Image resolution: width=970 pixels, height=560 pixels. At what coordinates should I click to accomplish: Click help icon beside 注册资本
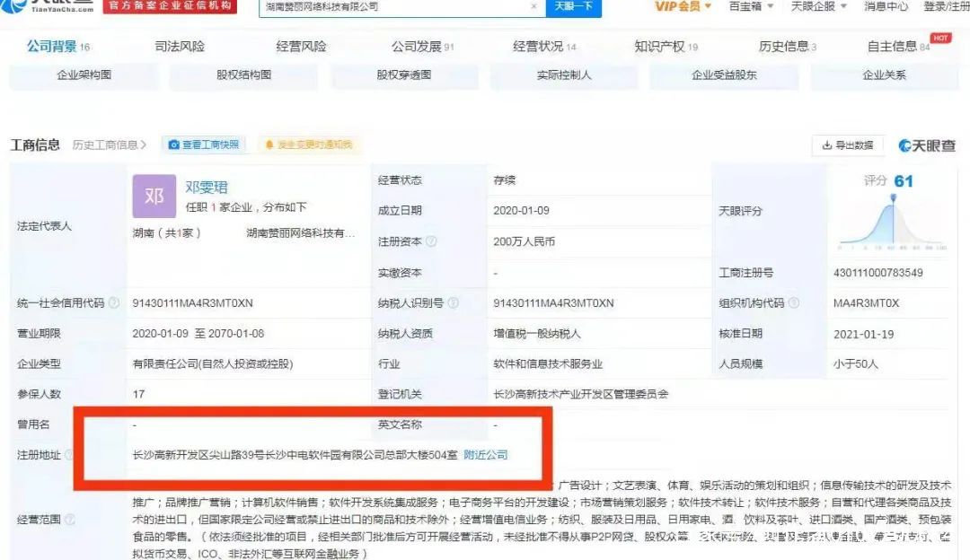click(x=431, y=241)
